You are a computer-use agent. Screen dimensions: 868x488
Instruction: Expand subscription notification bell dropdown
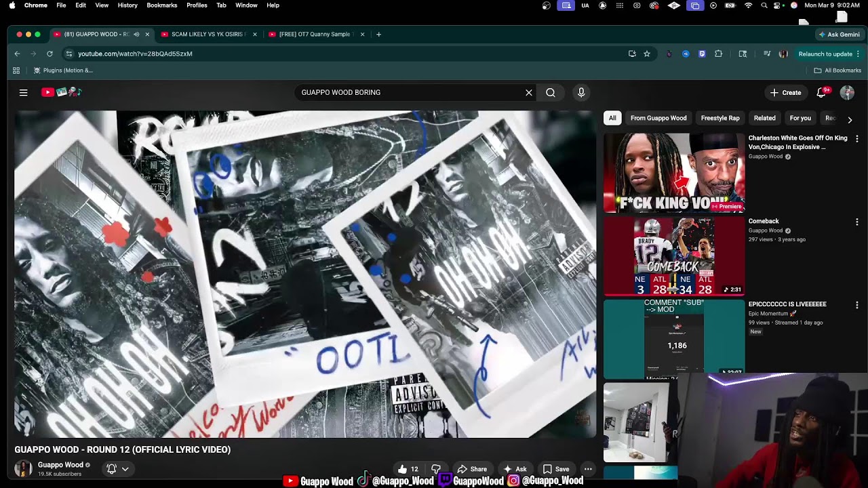point(117,469)
